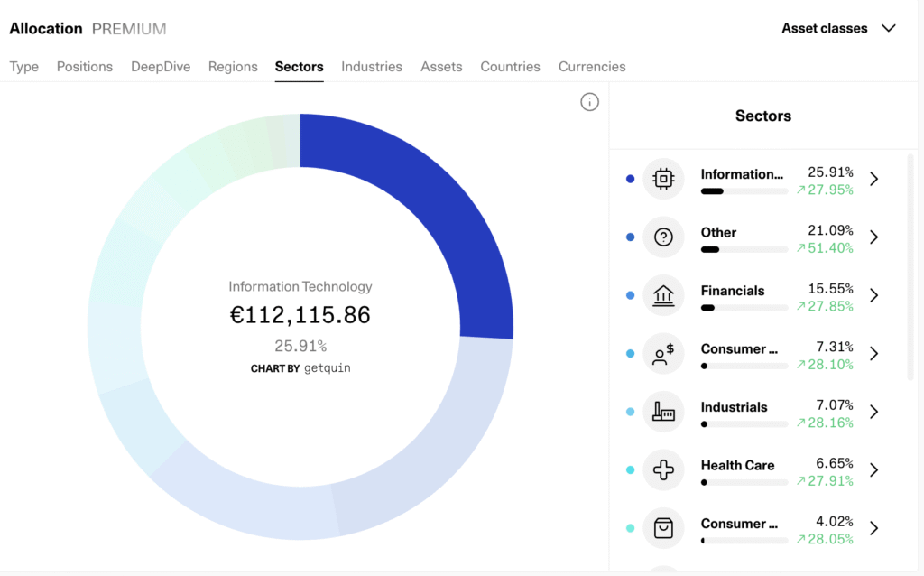This screenshot has height=576, width=924.
Task: Switch to the Industries tab
Action: click(x=372, y=67)
